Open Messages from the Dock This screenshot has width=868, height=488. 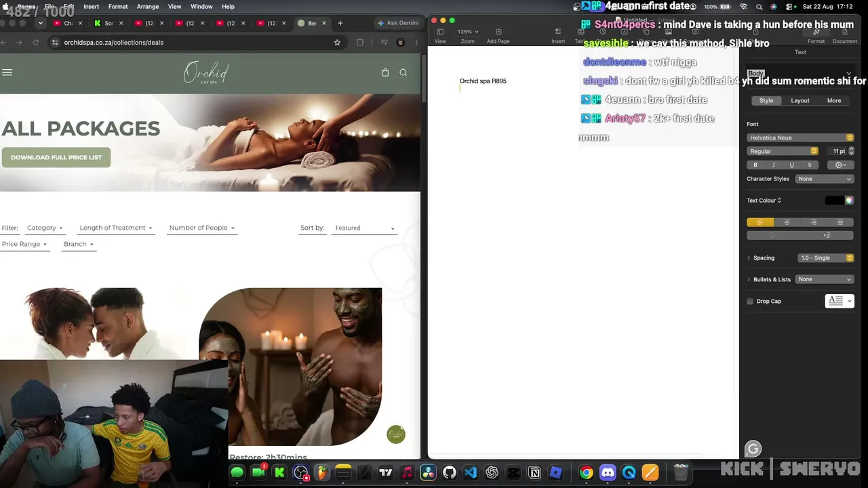237,472
